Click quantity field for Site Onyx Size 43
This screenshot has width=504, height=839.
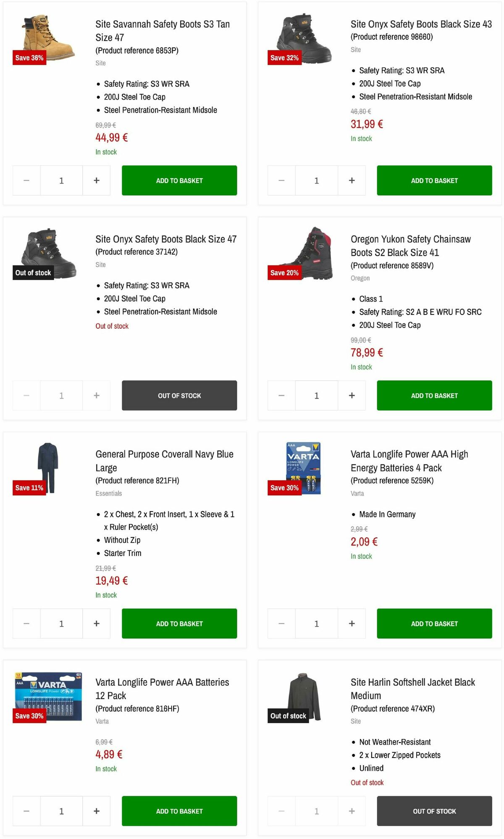pos(316,180)
